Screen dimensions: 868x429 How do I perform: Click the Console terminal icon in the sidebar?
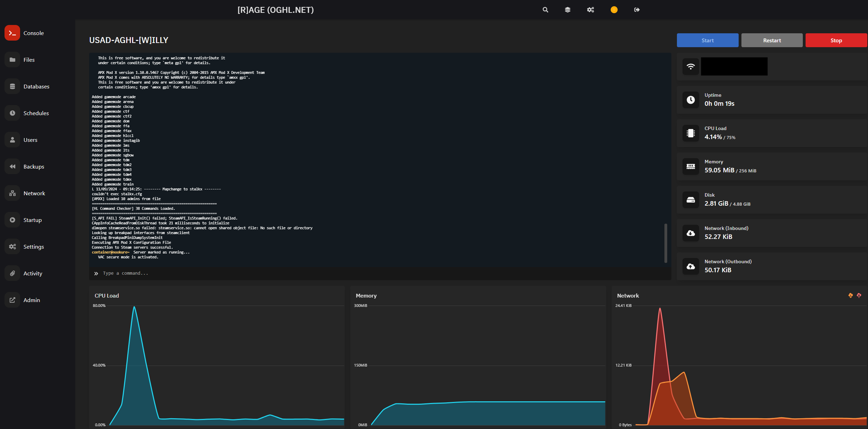12,33
